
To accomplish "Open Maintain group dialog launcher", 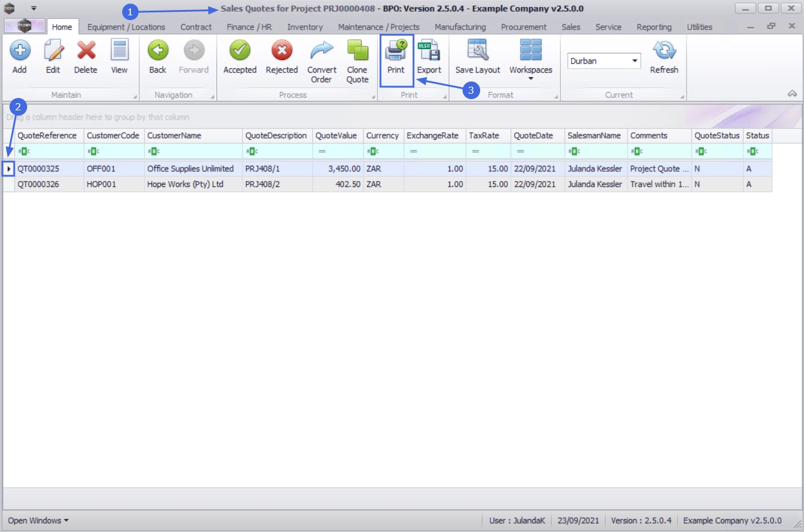I will pos(135,97).
